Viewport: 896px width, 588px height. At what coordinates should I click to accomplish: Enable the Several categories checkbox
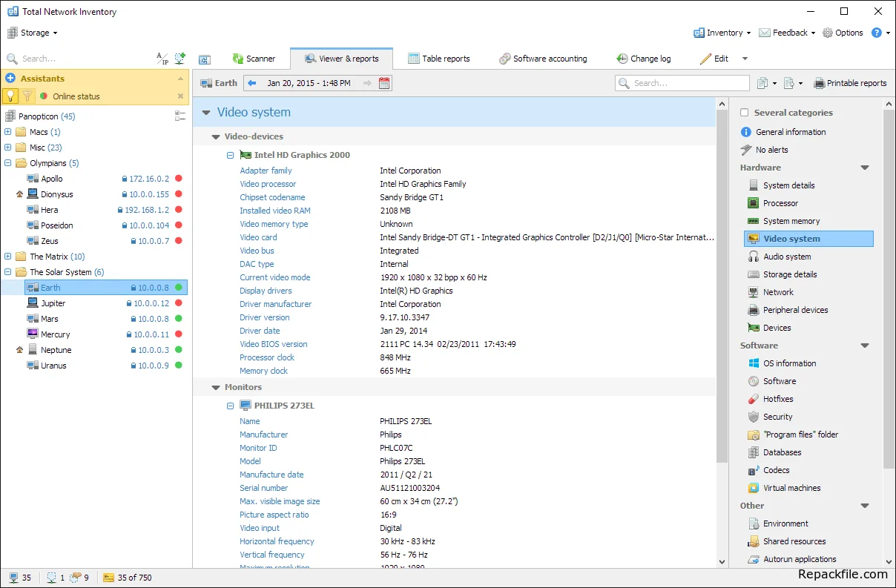(x=745, y=113)
